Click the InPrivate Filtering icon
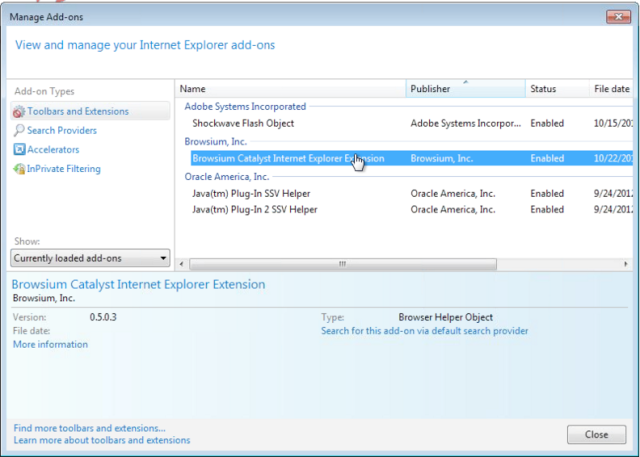 19,169
